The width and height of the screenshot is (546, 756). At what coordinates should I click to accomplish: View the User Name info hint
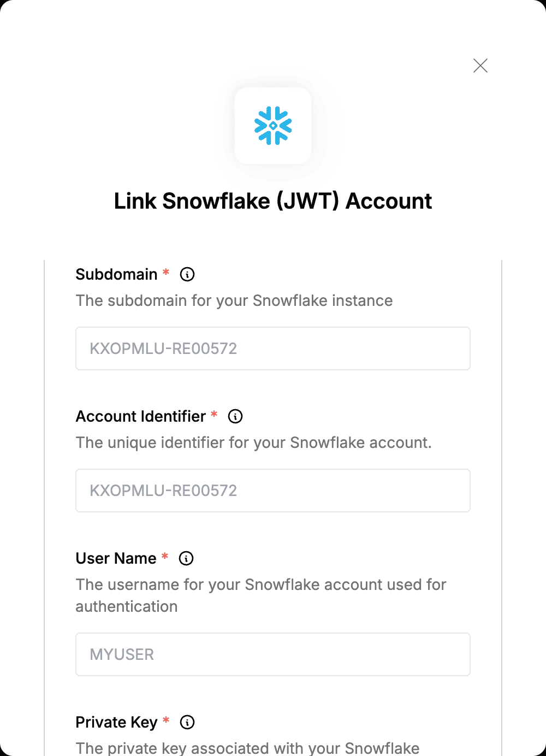pyautogui.click(x=186, y=558)
